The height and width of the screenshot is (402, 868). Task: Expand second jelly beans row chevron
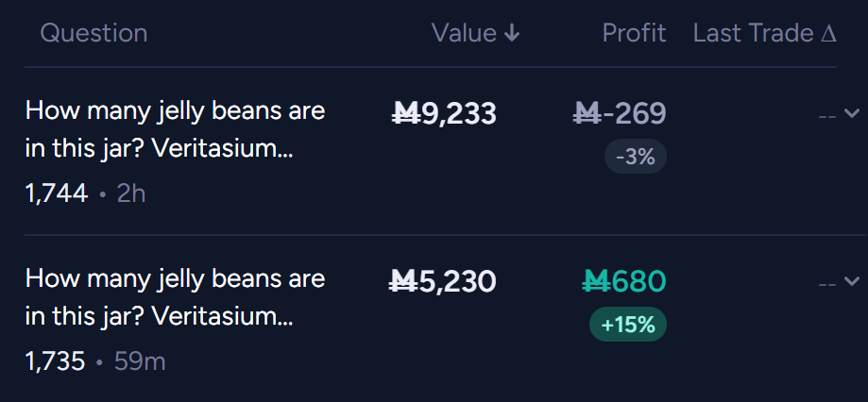(x=851, y=281)
